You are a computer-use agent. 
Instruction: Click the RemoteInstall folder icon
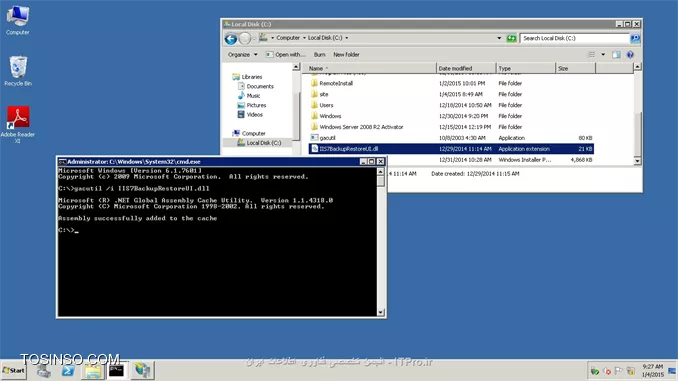click(x=314, y=83)
